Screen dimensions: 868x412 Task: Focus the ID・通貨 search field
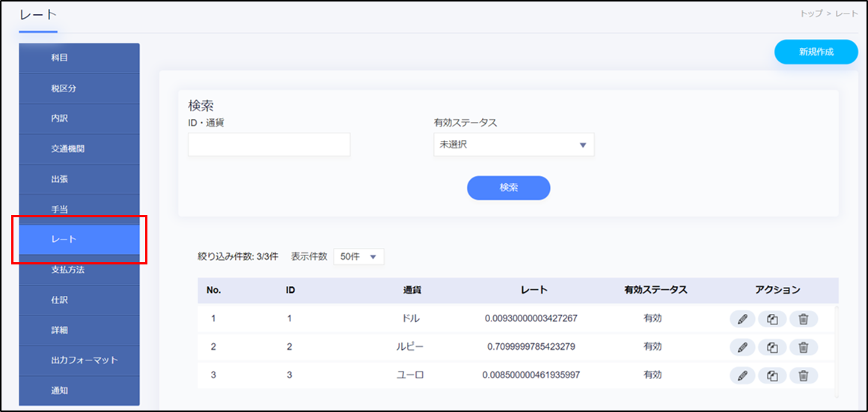269,145
